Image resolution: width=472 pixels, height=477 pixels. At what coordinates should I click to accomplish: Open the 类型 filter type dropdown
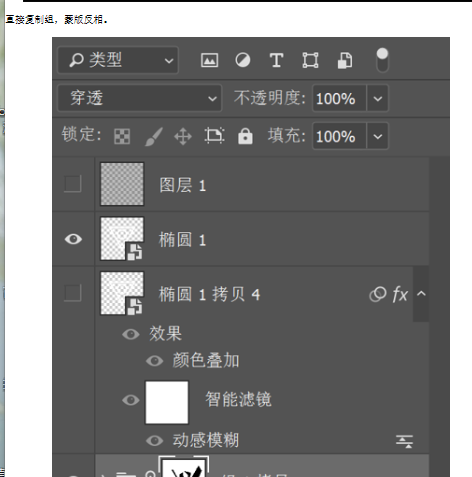tap(118, 60)
